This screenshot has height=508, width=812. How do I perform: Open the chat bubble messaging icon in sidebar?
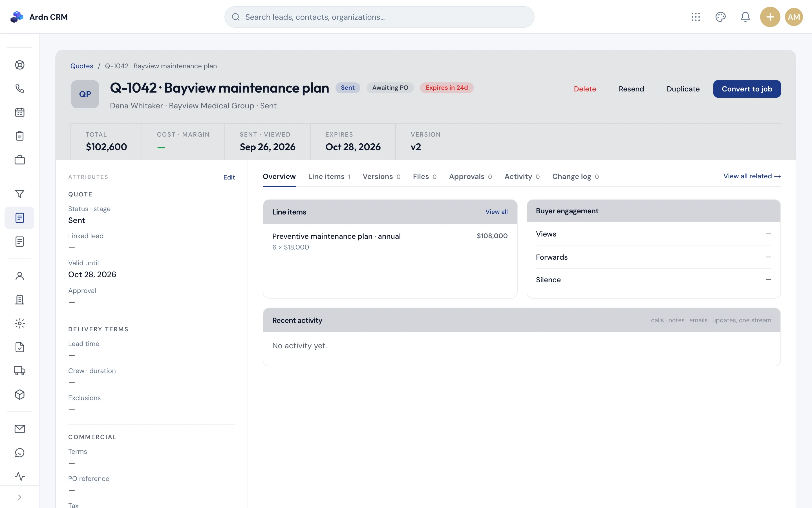(19, 453)
